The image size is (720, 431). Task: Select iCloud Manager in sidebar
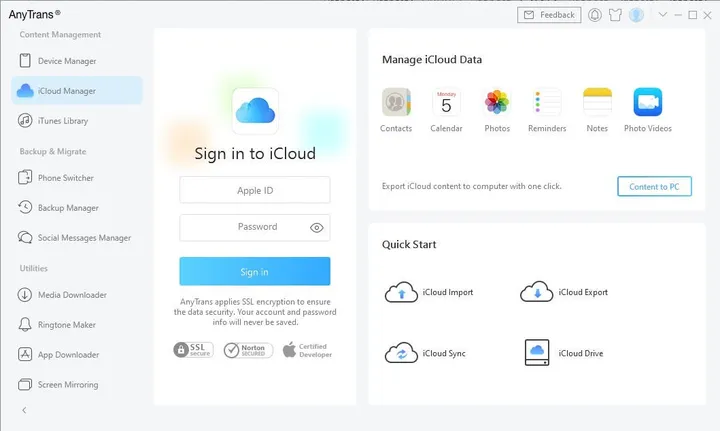click(x=77, y=90)
